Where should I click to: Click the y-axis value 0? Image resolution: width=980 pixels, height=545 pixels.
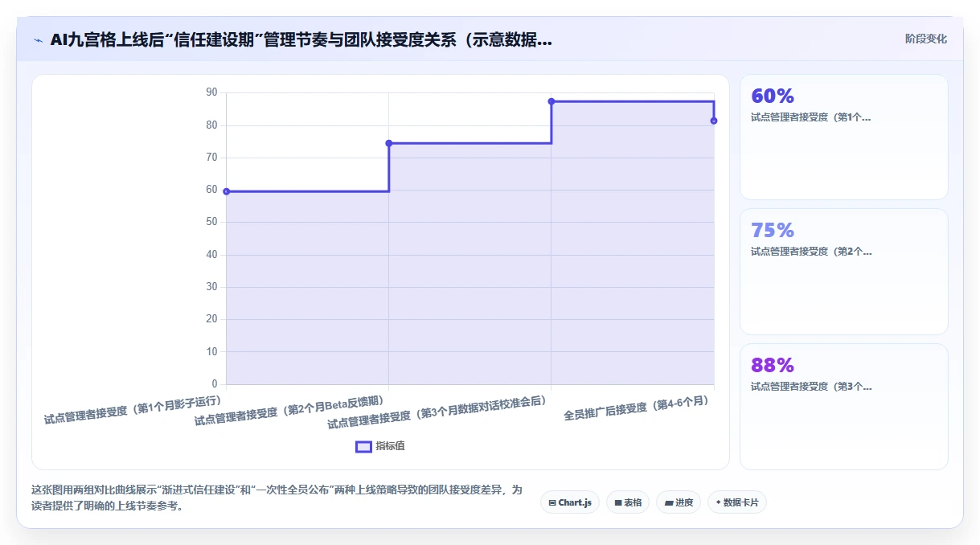215,383
